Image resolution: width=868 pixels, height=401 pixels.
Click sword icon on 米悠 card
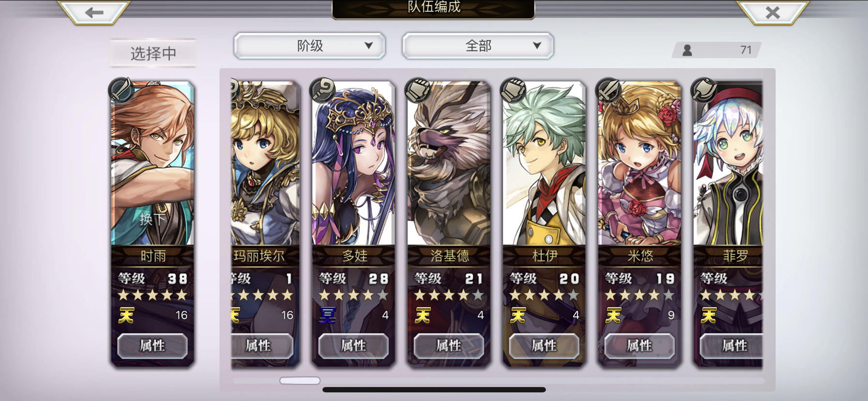pos(609,89)
